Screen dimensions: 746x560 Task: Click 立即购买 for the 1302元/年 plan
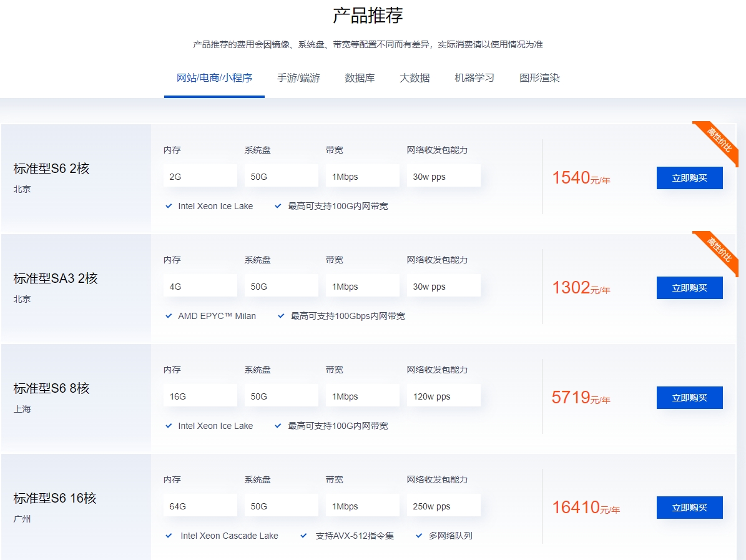(689, 288)
